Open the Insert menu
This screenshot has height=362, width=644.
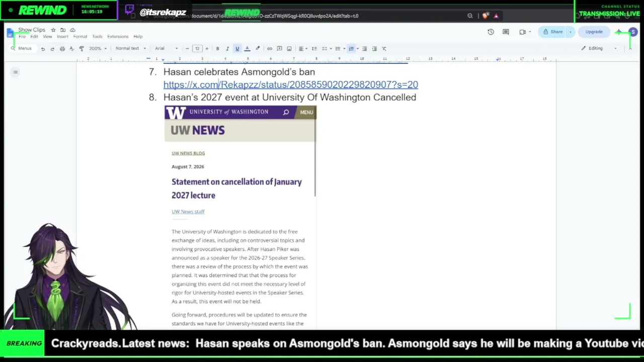63,37
